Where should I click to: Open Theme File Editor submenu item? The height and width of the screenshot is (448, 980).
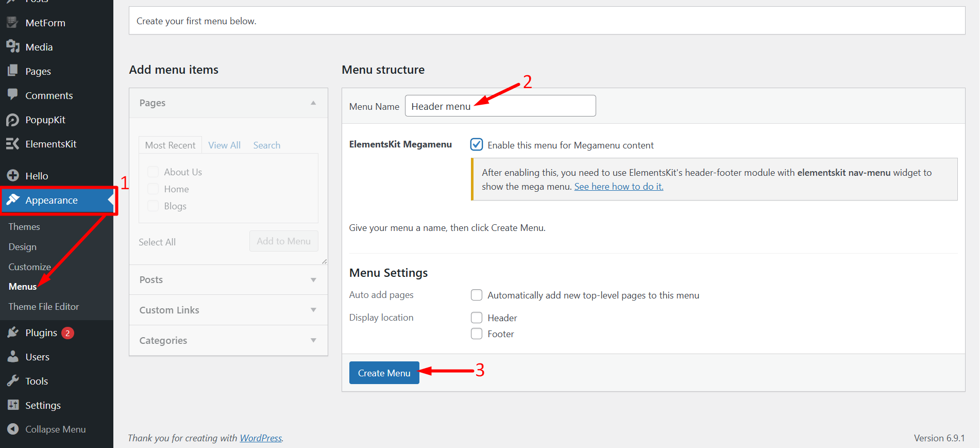44,307
